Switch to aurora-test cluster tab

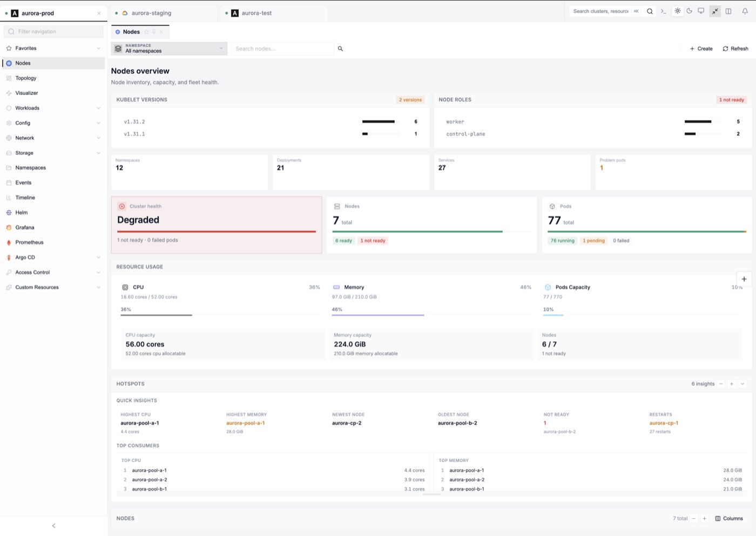pos(274,13)
